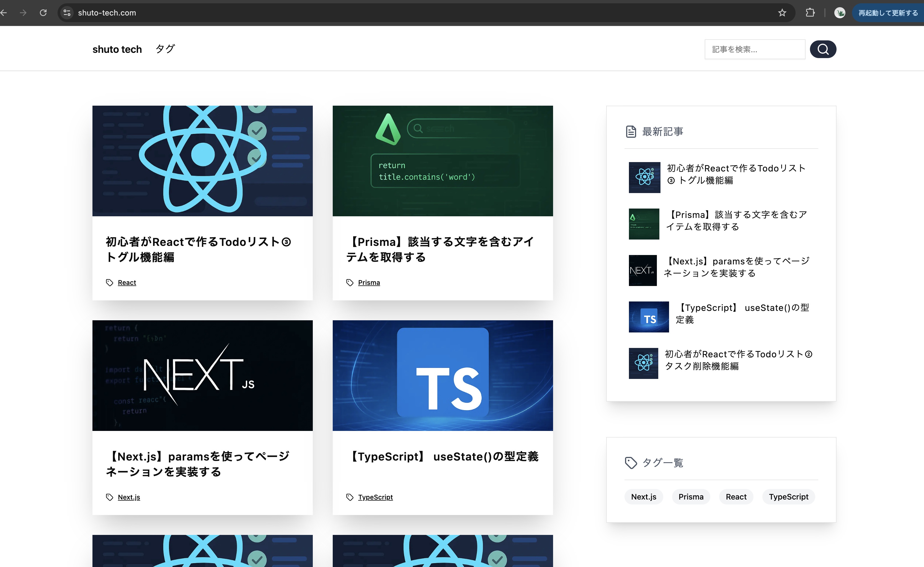Image resolution: width=924 pixels, height=567 pixels.
Task: Click the タグ一覧 tag icon
Action: tap(631, 463)
